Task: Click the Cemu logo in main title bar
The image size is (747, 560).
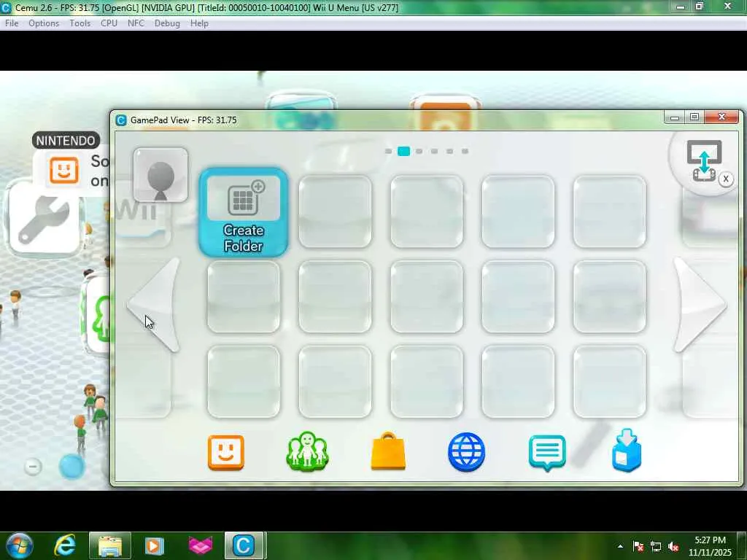Action: [6, 7]
